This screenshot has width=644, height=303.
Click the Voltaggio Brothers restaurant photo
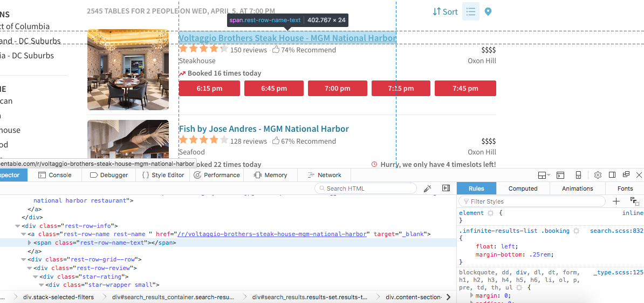point(128,70)
